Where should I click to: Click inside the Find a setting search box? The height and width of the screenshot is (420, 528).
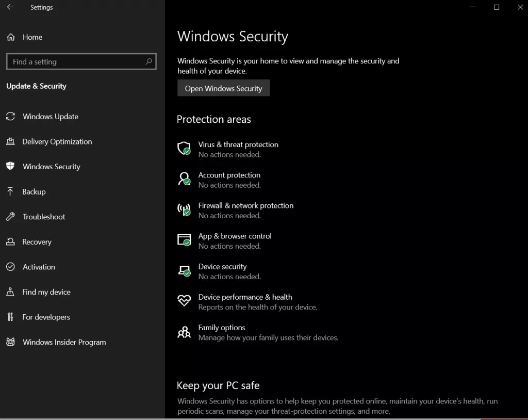81,61
